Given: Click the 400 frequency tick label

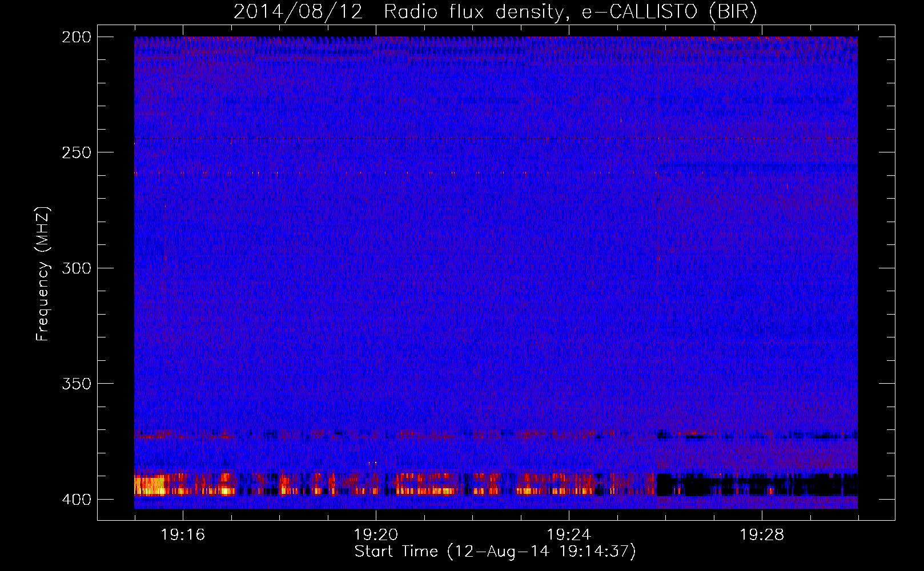Looking at the screenshot, I should 76,500.
